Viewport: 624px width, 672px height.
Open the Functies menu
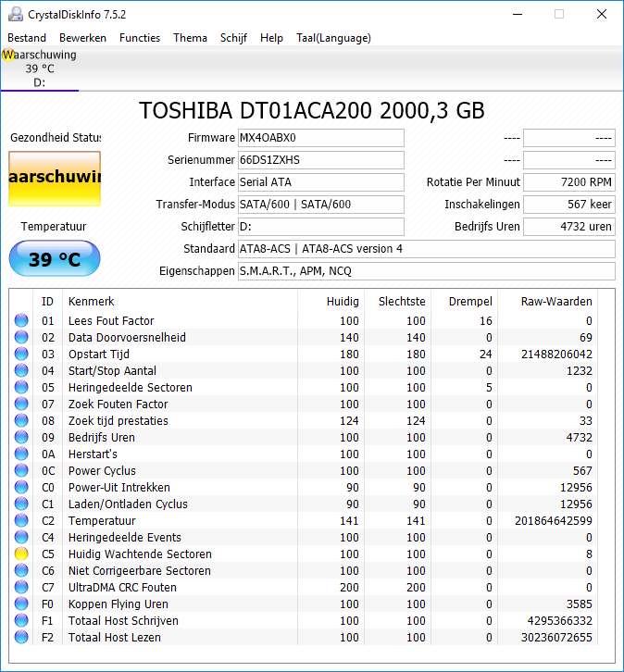pos(140,38)
